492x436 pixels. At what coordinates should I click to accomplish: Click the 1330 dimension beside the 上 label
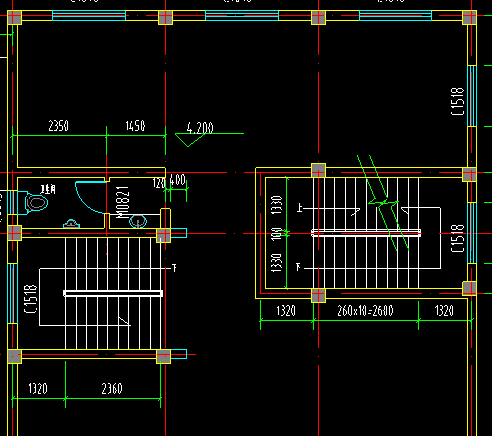click(x=277, y=205)
